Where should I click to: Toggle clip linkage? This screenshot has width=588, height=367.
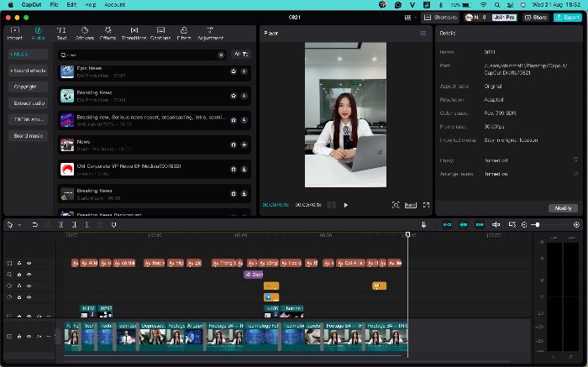(480, 224)
